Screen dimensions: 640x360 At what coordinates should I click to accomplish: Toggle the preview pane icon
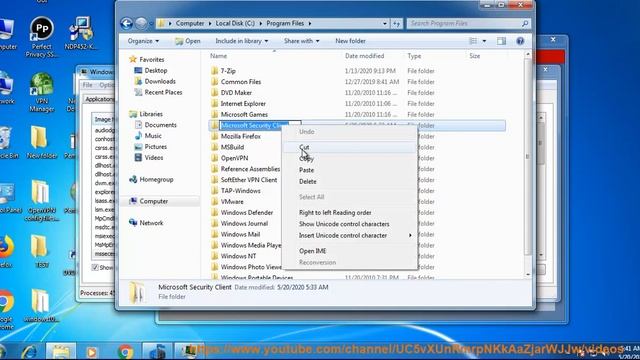pyautogui.click(x=501, y=41)
